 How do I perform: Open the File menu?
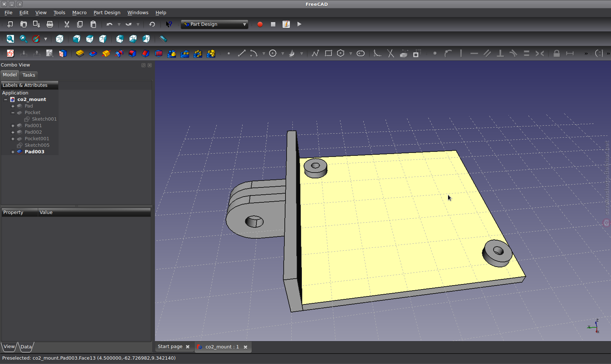pyautogui.click(x=8, y=12)
